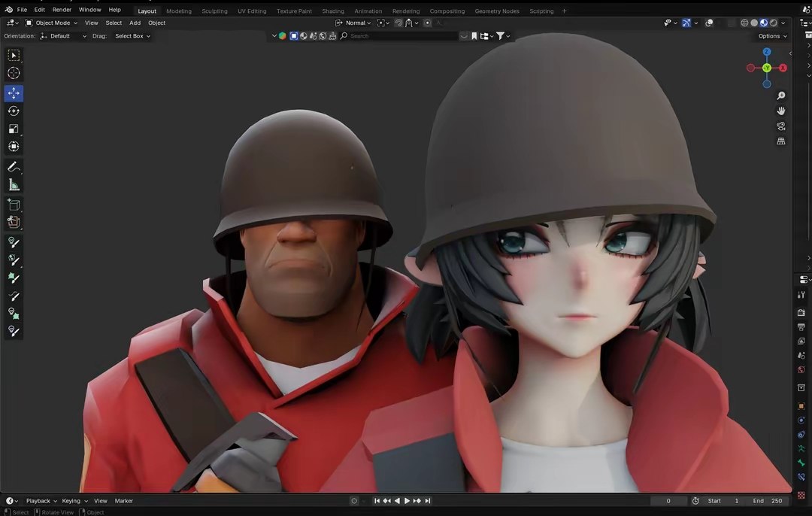The width and height of the screenshot is (812, 516).
Task: Open the Drag Select Box dropdown
Action: click(x=132, y=36)
